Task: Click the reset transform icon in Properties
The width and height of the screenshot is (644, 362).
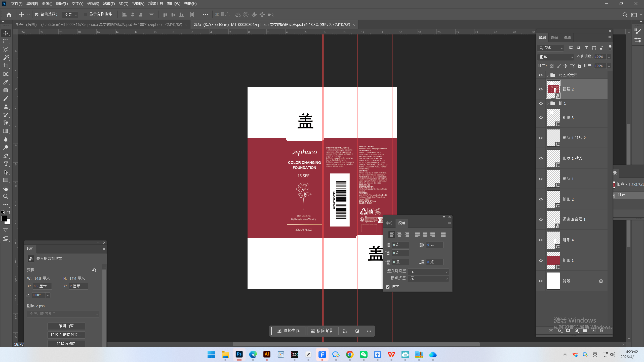Action: coord(94,270)
